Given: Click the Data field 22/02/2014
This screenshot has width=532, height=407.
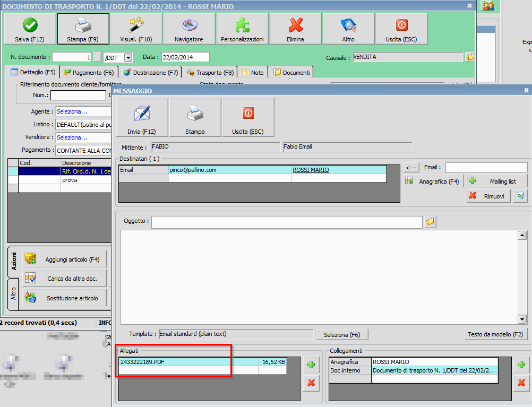Looking at the screenshot, I should (x=185, y=57).
